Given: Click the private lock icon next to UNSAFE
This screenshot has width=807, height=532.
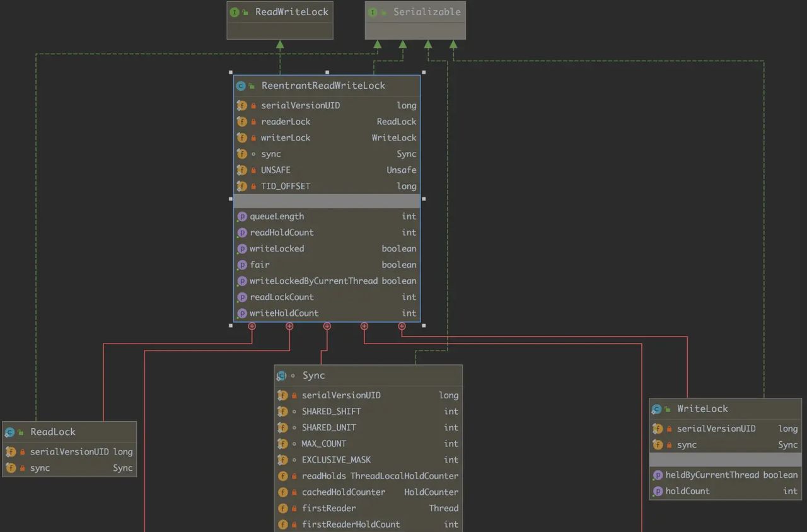Looking at the screenshot, I should (x=253, y=170).
